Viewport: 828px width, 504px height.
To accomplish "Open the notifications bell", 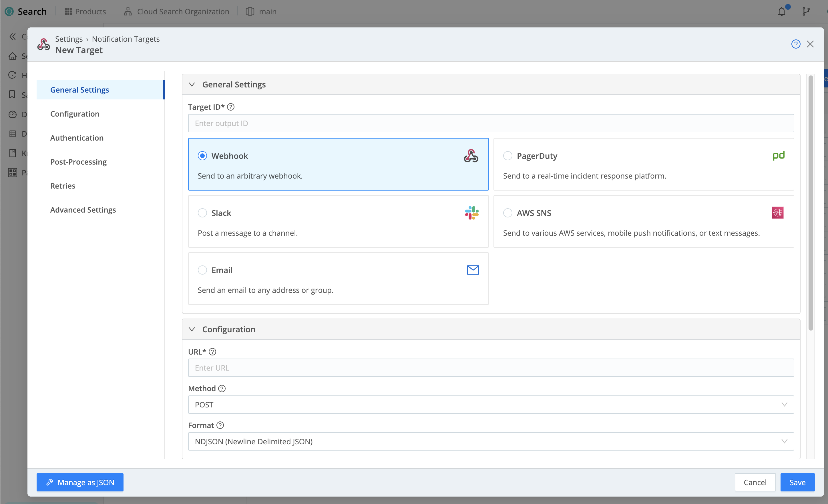I will (x=782, y=11).
